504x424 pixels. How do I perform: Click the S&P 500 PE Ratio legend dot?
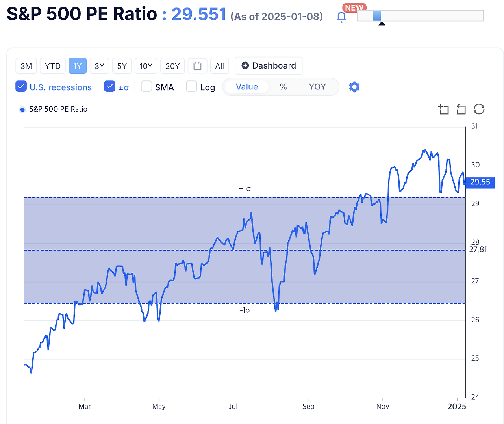(x=22, y=109)
